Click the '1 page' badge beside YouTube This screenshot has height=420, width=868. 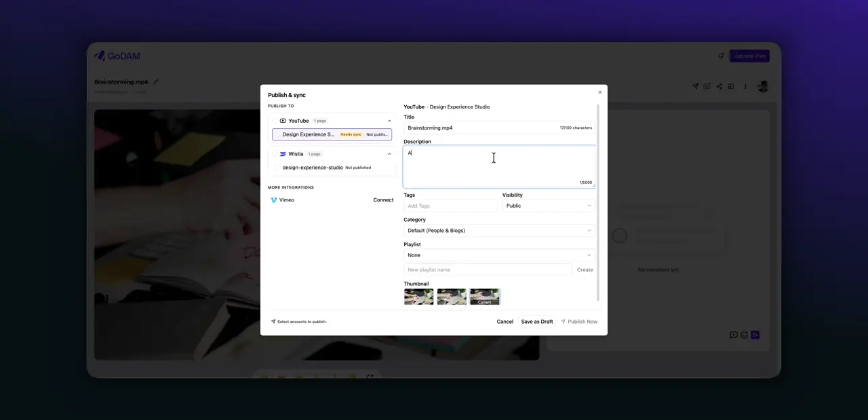tap(320, 121)
